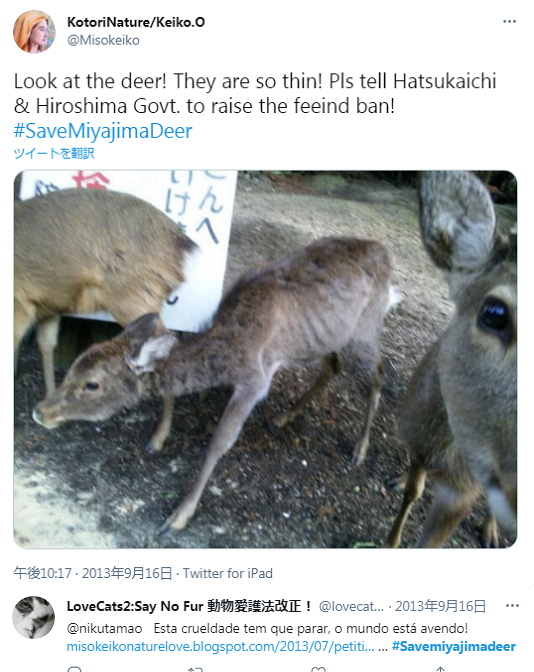Share the LoveCats2 reply
534x672 pixels.
point(440,669)
